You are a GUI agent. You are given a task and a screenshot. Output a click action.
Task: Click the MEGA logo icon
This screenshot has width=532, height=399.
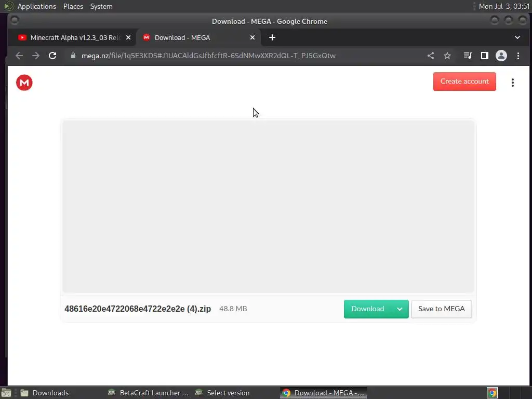click(x=24, y=83)
